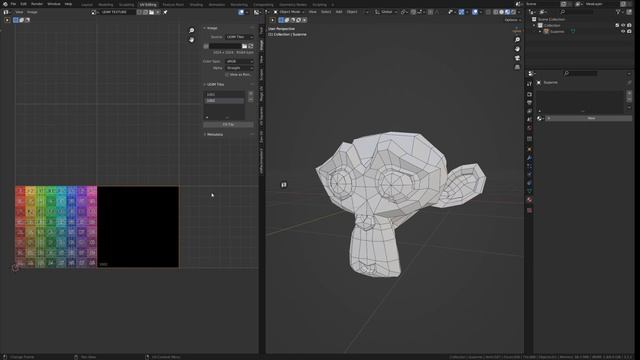Click the pan hand icon in image editor

click(x=191, y=40)
